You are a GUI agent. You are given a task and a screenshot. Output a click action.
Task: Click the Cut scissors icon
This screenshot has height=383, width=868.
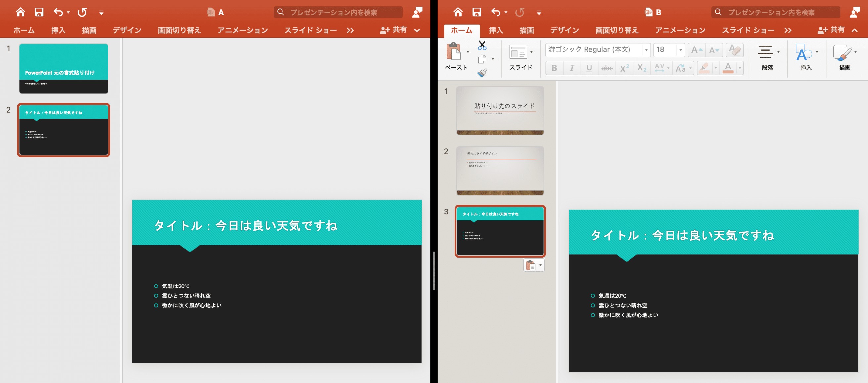[482, 45]
